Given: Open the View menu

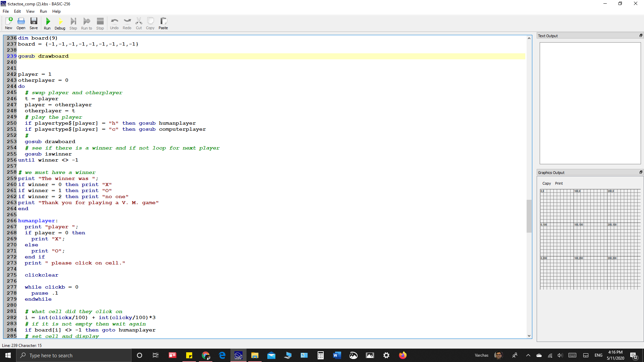Looking at the screenshot, I should click(x=30, y=11).
